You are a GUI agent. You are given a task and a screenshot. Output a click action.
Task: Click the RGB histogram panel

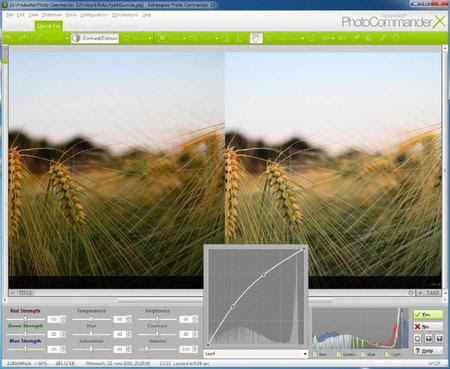tap(360, 328)
